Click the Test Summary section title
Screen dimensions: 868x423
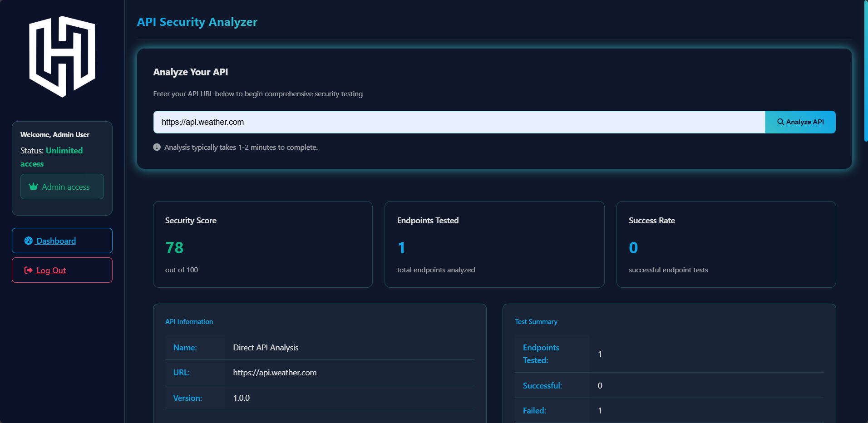pyautogui.click(x=536, y=322)
